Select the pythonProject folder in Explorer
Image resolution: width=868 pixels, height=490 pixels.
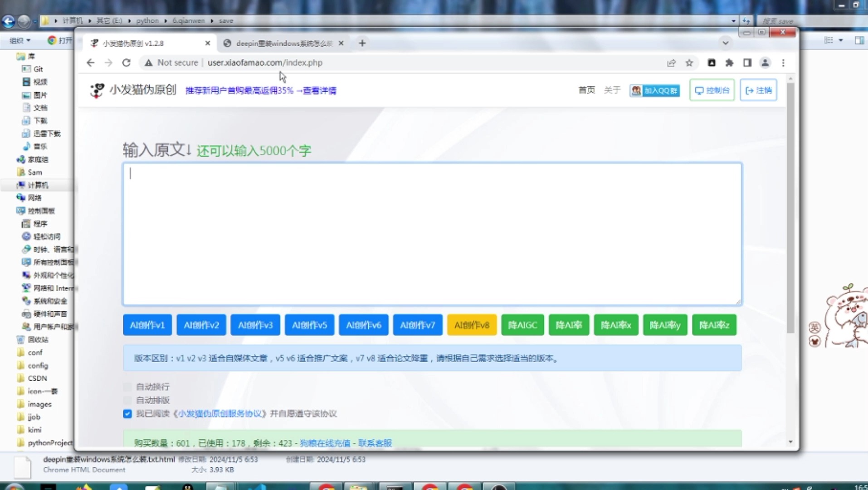(50, 443)
